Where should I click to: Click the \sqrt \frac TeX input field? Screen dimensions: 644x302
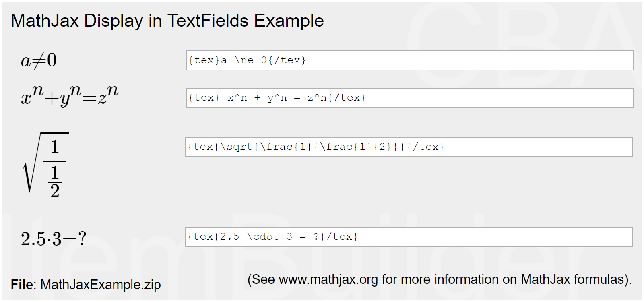coord(409,147)
